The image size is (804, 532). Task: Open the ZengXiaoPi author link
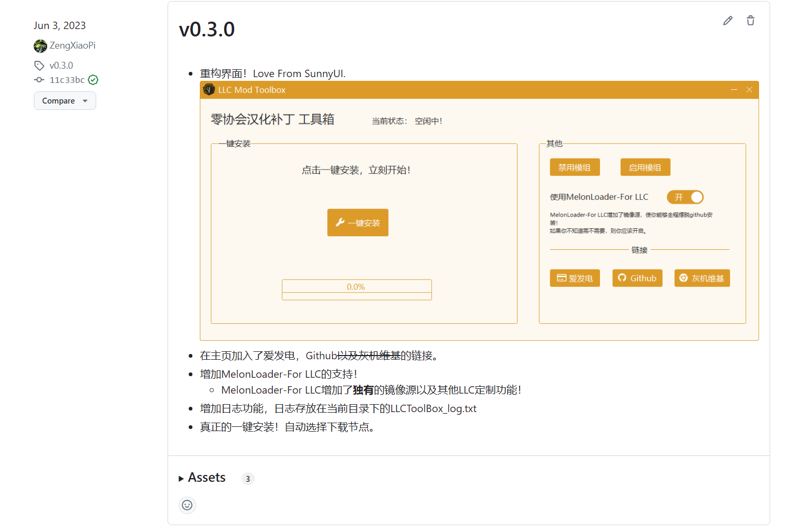(x=72, y=45)
